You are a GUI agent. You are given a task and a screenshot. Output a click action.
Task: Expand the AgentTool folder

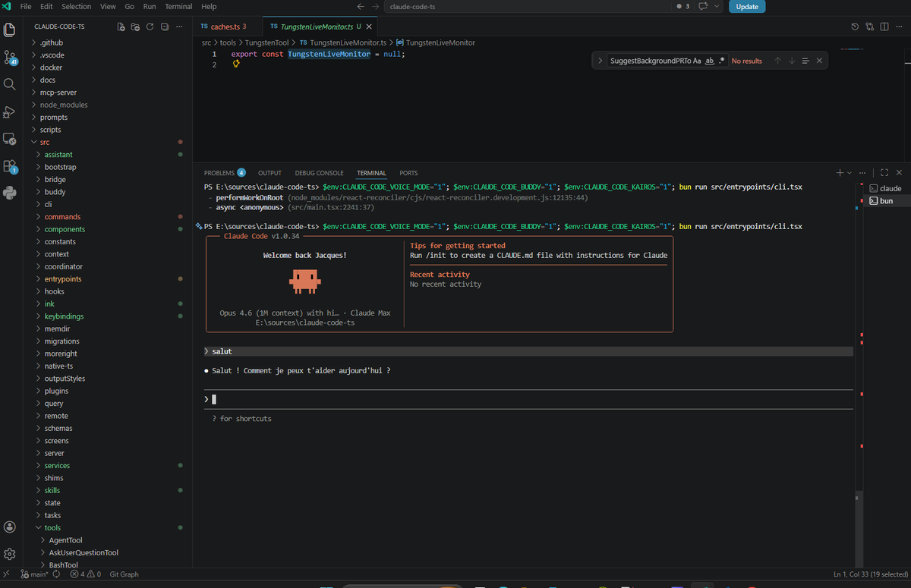pos(65,540)
